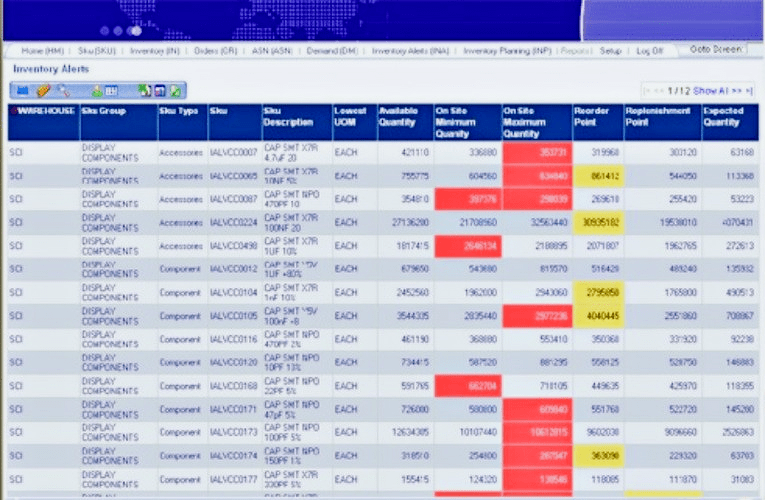765x500 pixels.
Task: Open the Inventory (IN) menu item
Action: pyautogui.click(x=153, y=50)
